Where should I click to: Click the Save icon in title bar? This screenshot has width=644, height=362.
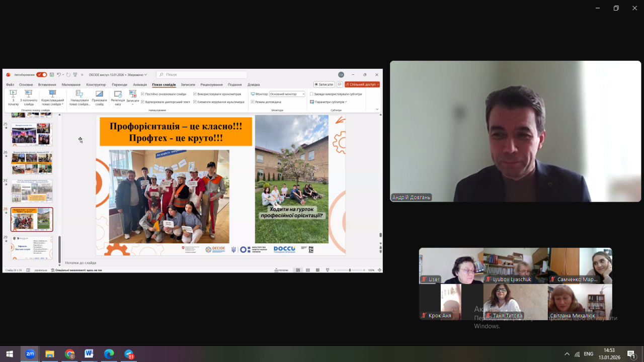tap(52, 74)
